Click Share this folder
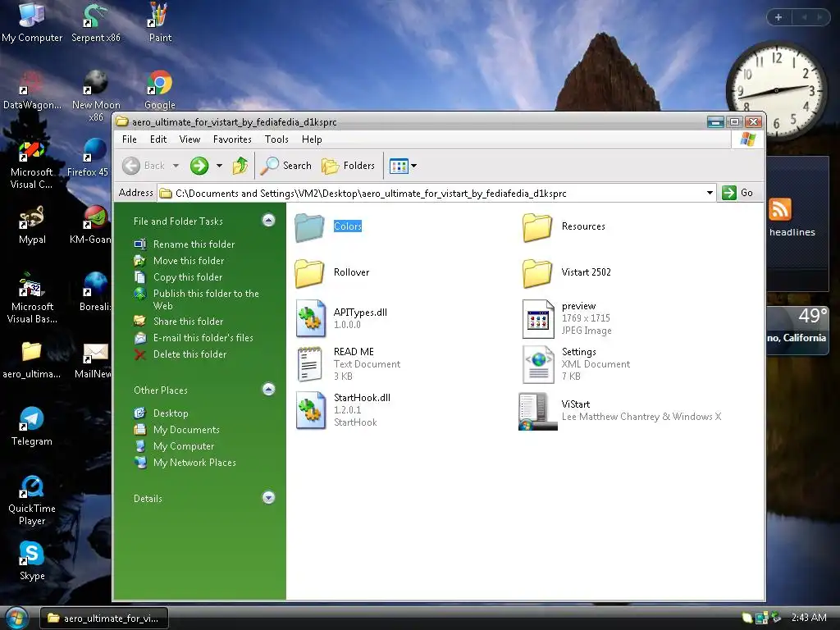The image size is (840, 630). click(x=178, y=322)
